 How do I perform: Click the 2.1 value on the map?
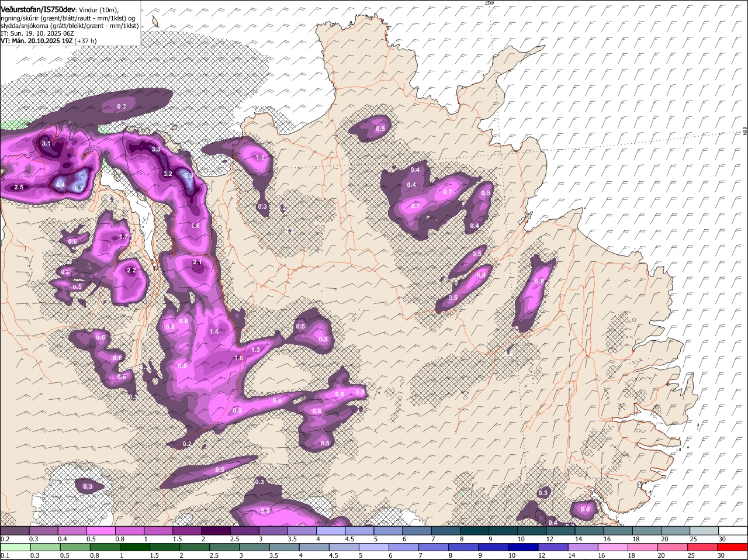[198, 262]
